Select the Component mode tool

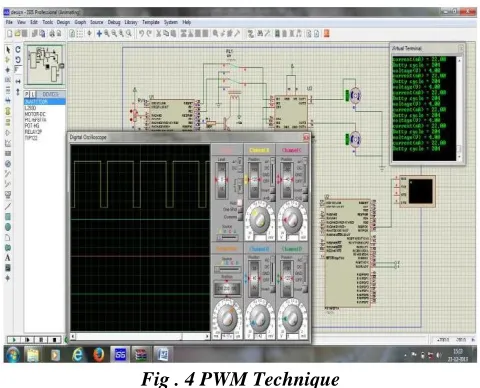8,60
